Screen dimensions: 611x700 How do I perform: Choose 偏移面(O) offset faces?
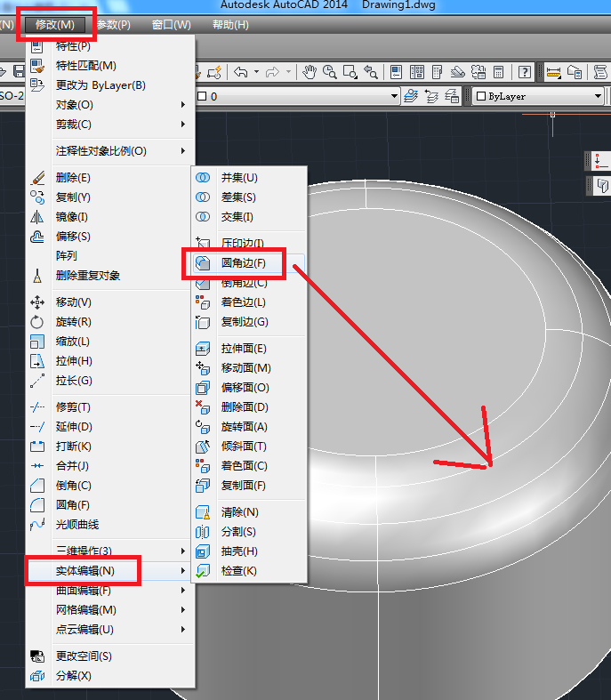(249, 388)
